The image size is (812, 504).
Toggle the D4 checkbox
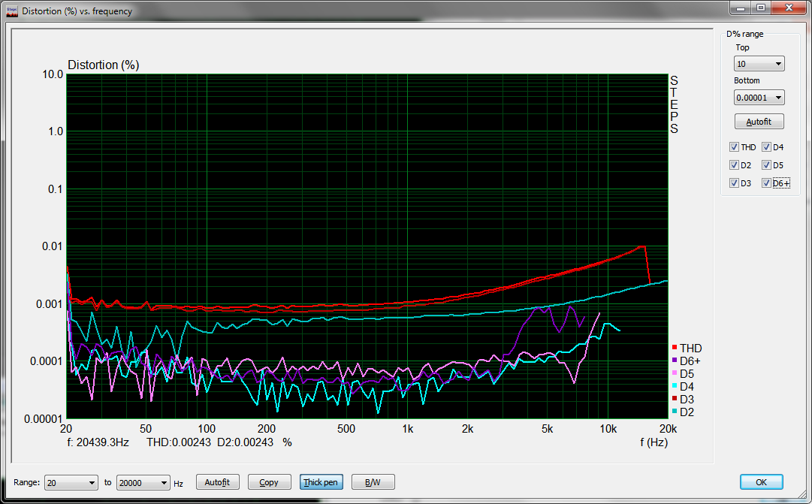click(x=766, y=147)
